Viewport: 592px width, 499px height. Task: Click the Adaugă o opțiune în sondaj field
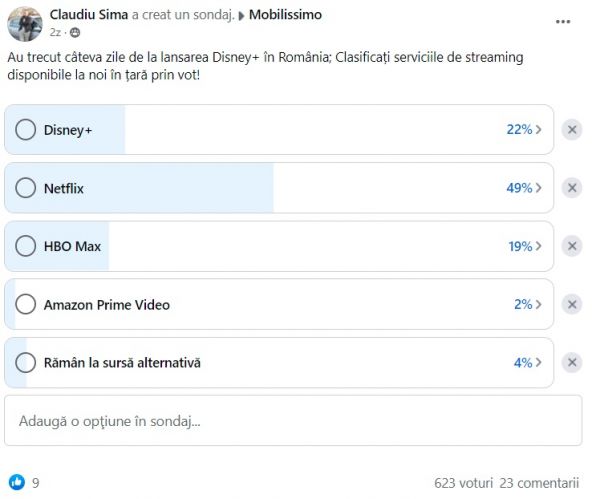pyautogui.click(x=293, y=420)
